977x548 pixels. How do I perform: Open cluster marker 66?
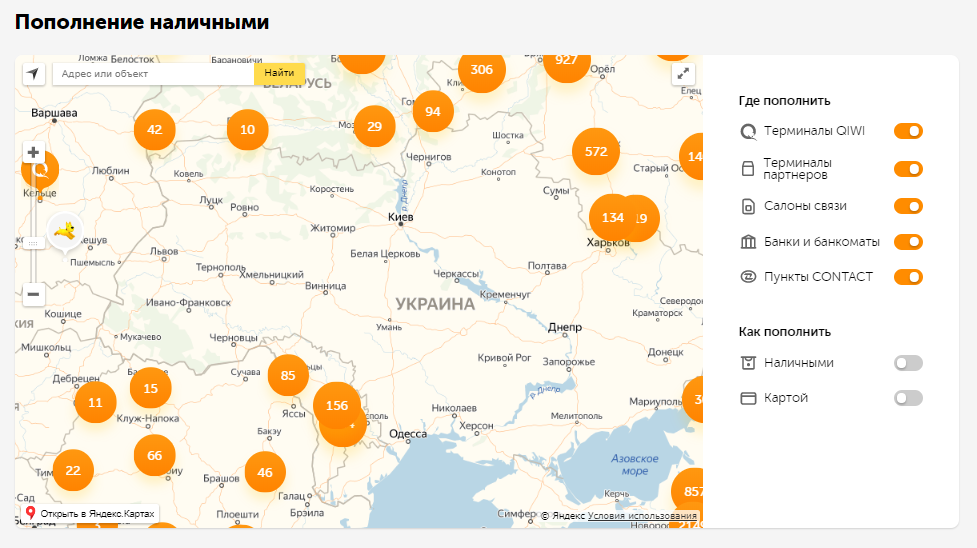click(155, 456)
